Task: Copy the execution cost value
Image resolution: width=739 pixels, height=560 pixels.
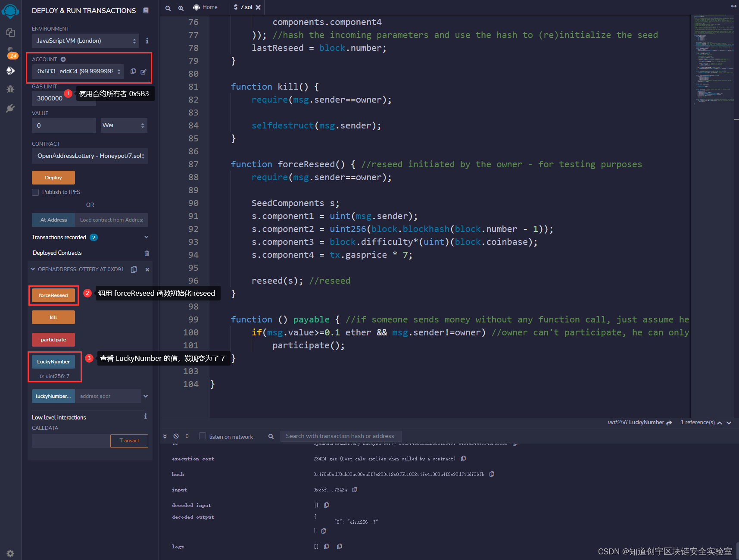Action: tap(463, 459)
